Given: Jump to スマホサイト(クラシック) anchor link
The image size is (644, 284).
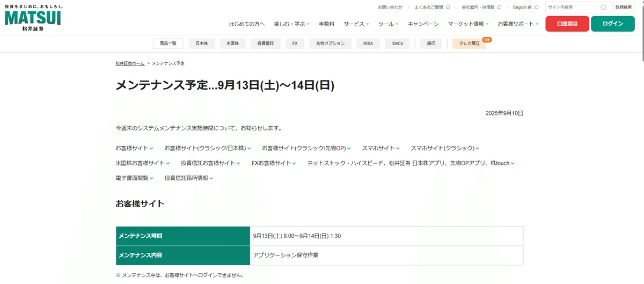Looking at the screenshot, I should point(445,148).
